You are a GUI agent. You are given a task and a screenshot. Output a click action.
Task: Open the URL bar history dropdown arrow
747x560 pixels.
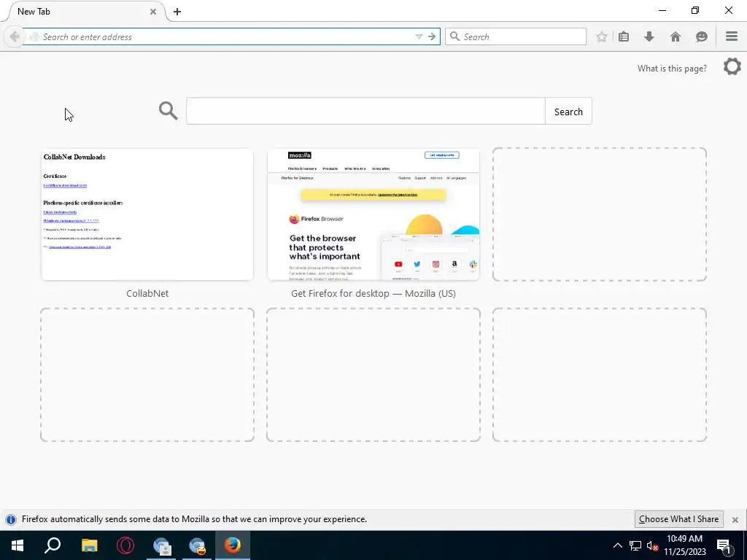[419, 36]
